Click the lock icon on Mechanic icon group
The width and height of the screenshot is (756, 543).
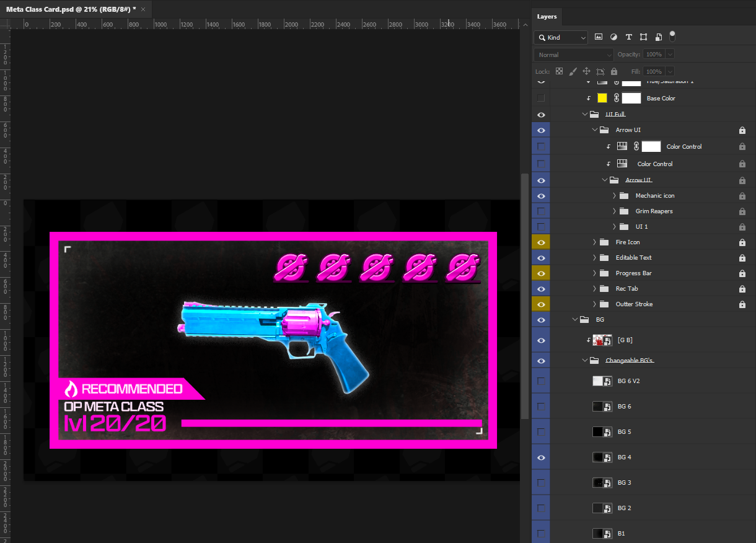(x=742, y=196)
